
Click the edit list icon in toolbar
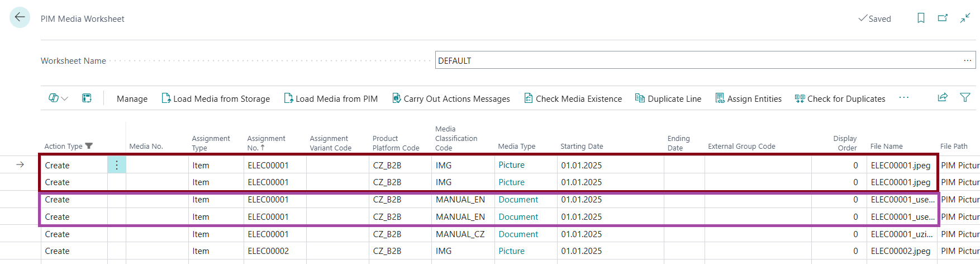point(87,98)
